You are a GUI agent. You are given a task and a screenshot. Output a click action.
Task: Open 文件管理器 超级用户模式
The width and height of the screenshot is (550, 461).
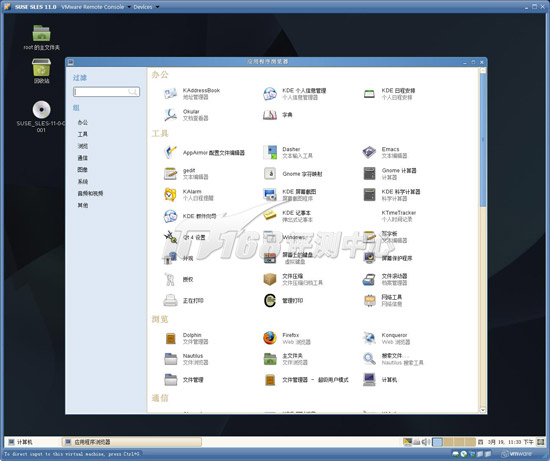pyautogui.click(x=306, y=380)
